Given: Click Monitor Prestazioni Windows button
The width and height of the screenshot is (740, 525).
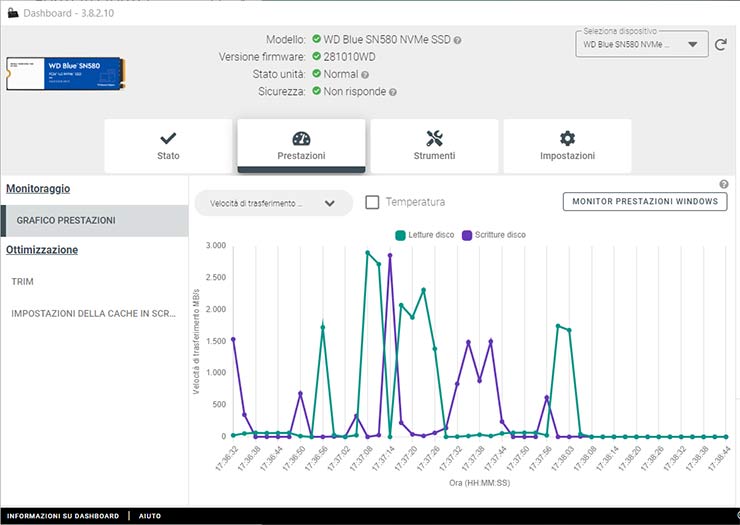Looking at the screenshot, I should tap(645, 202).
